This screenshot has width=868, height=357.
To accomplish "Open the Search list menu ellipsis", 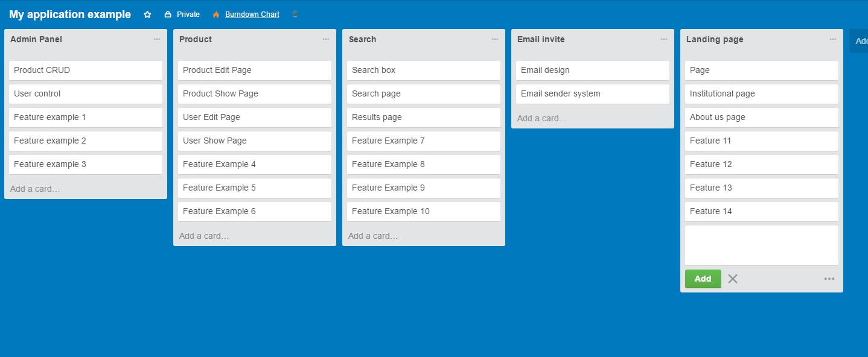I will (x=495, y=39).
